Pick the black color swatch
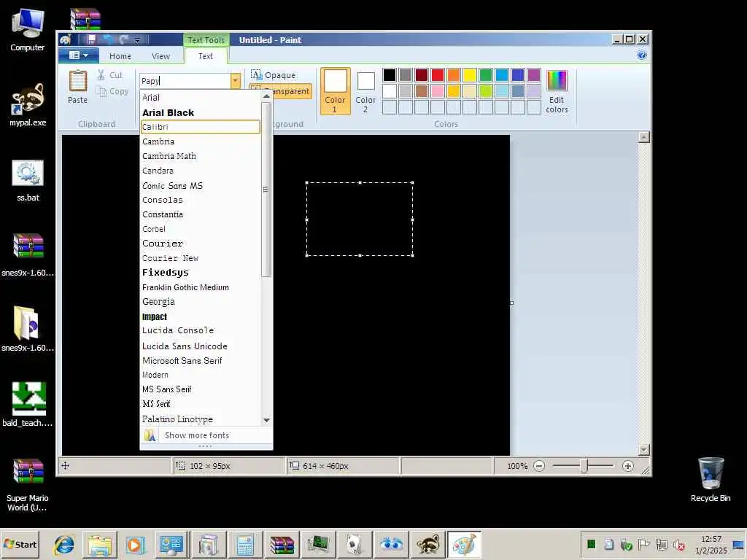Image resolution: width=747 pixels, height=560 pixels. (390, 75)
